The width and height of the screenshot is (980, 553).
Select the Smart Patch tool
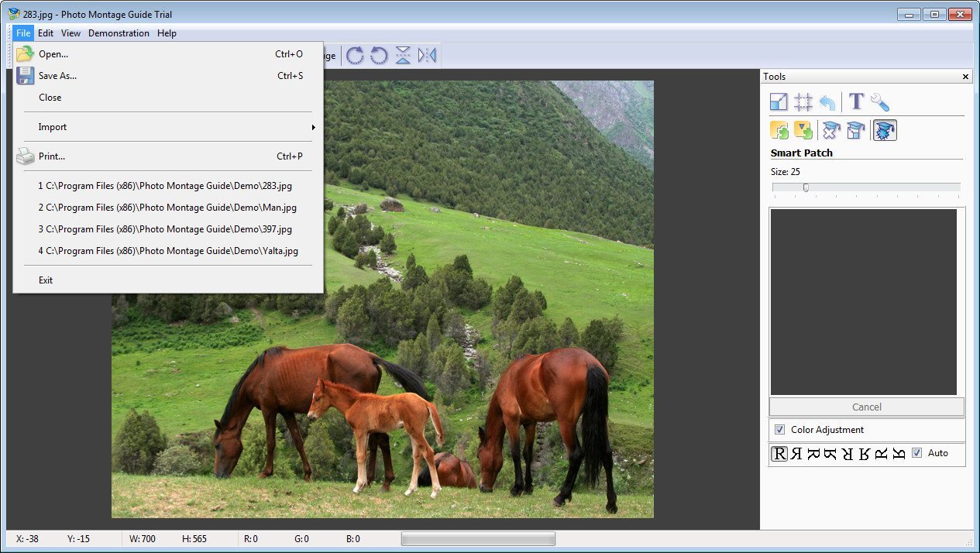coord(883,129)
